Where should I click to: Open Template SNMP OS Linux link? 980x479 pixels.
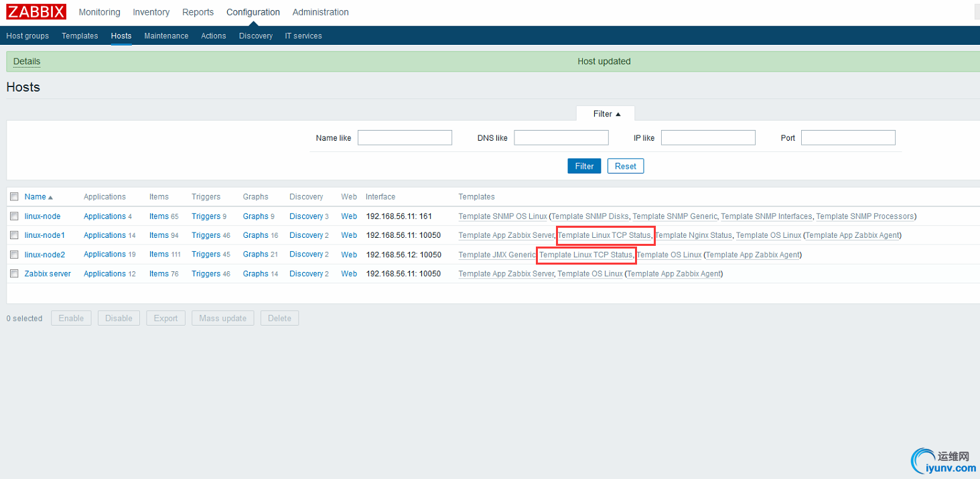(502, 216)
